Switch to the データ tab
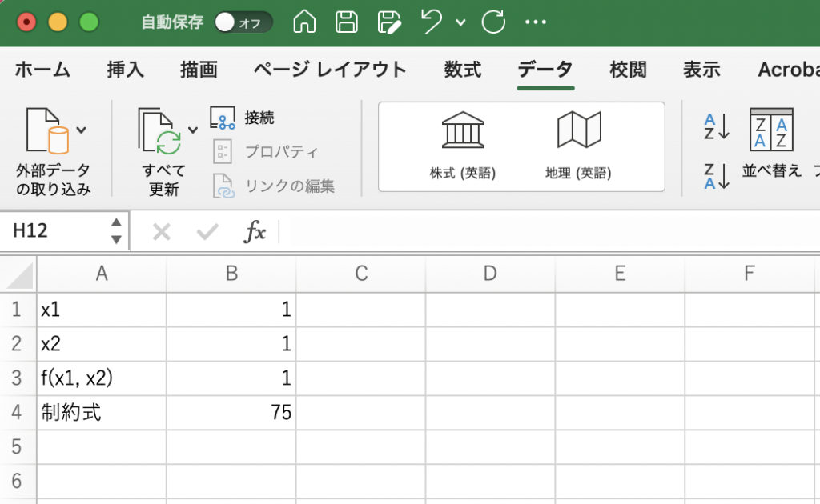The image size is (820, 504). 545,70
